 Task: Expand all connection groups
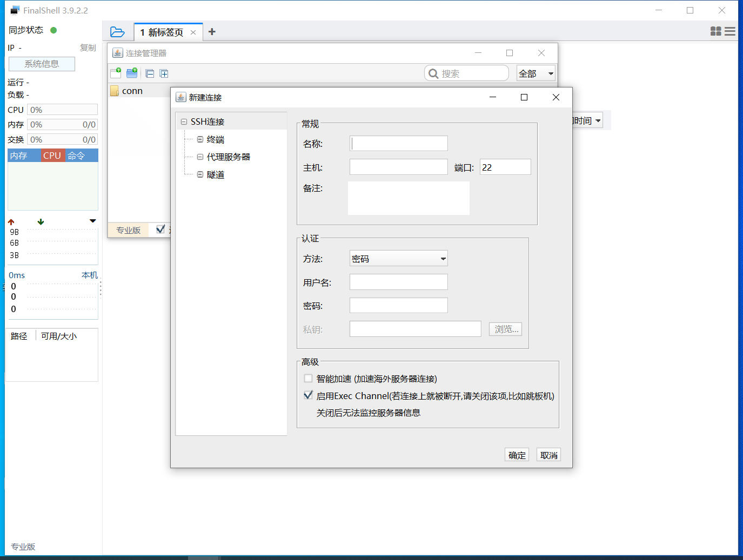(x=164, y=73)
